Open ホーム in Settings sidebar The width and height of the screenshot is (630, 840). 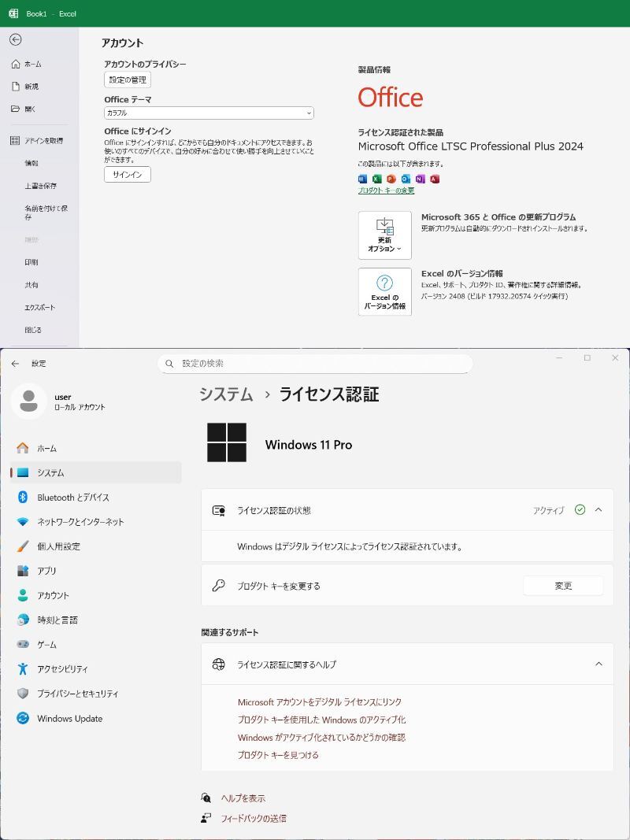tap(96, 449)
